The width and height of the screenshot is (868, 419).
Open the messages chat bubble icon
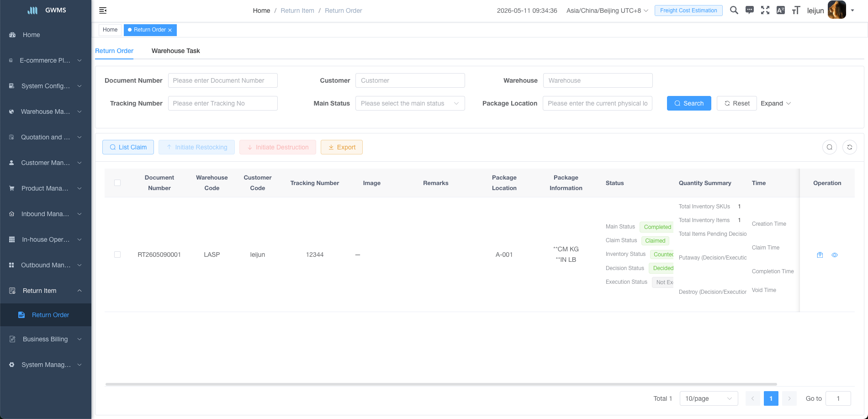[x=750, y=10]
